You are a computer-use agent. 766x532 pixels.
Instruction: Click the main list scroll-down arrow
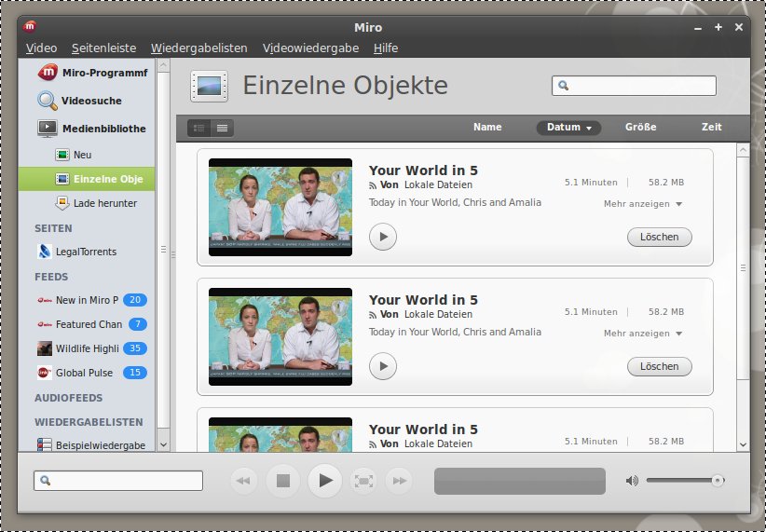tap(743, 444)
